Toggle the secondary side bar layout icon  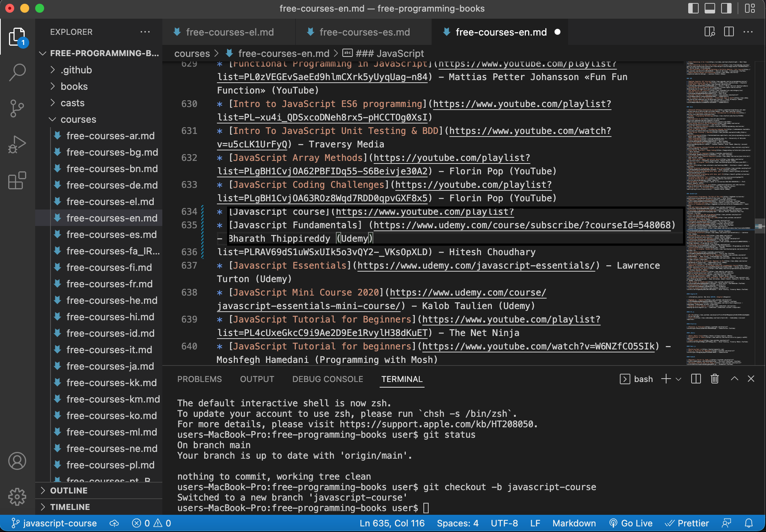pyautogui.click(x=726, y=8)
